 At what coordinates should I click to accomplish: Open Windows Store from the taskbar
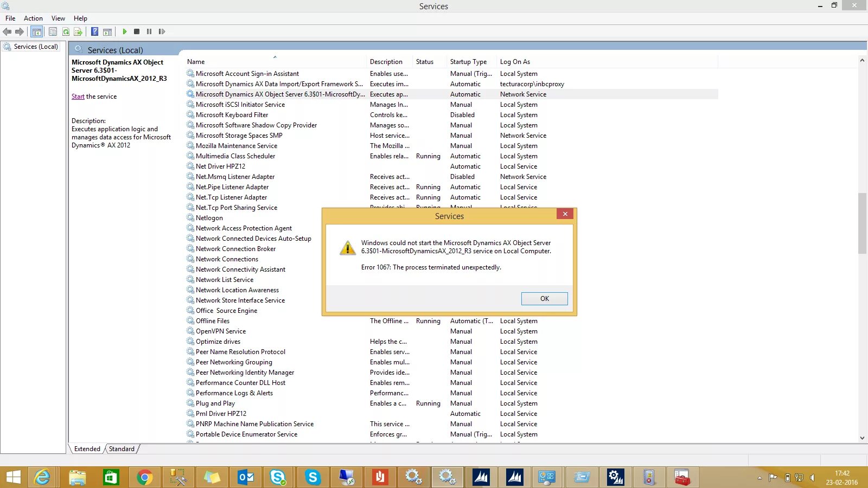point(111,477)
